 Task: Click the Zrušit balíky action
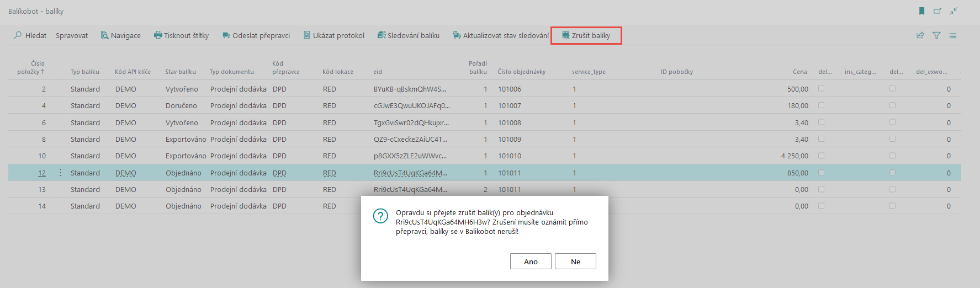(586, 35)
